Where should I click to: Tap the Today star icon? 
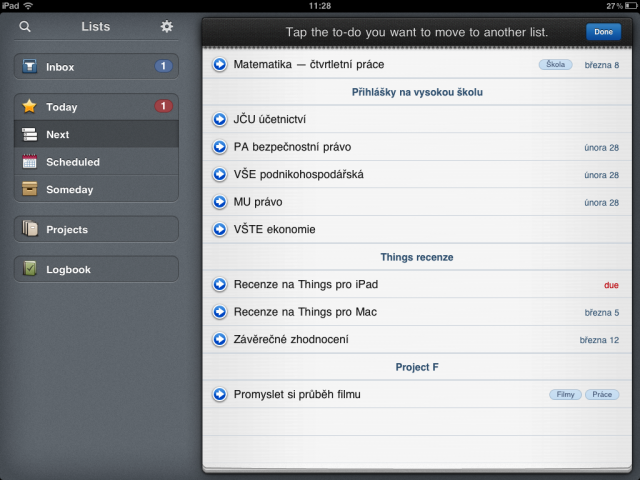point(29,107)
